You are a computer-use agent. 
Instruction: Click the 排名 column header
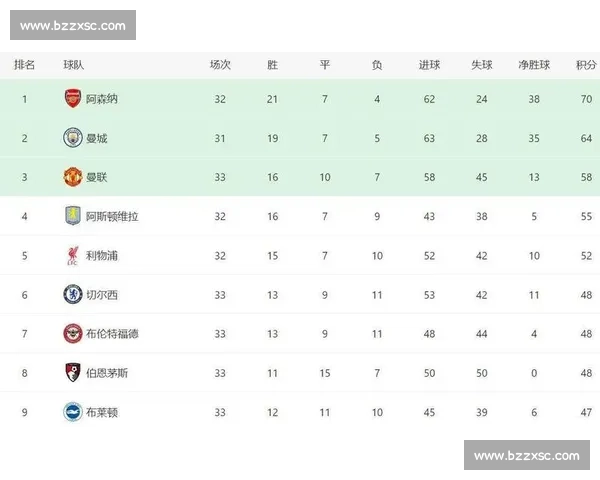[x=25, y=65]
